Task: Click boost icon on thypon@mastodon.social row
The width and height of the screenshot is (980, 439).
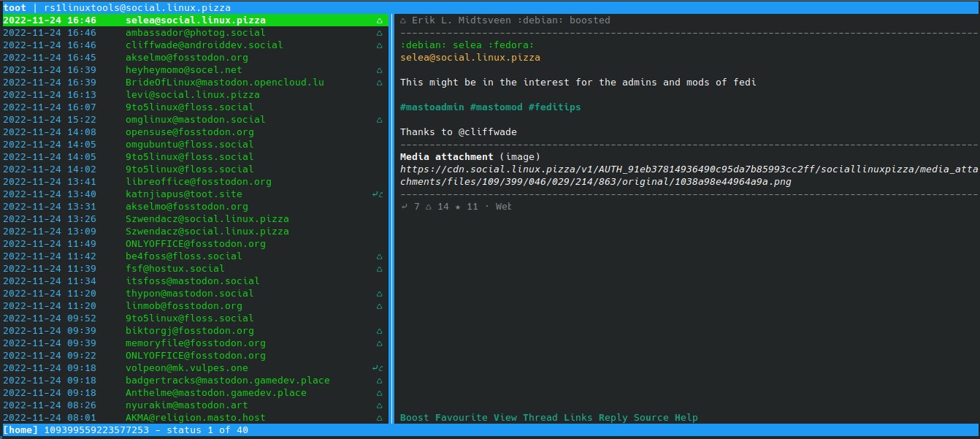Action: click(379, 294)
